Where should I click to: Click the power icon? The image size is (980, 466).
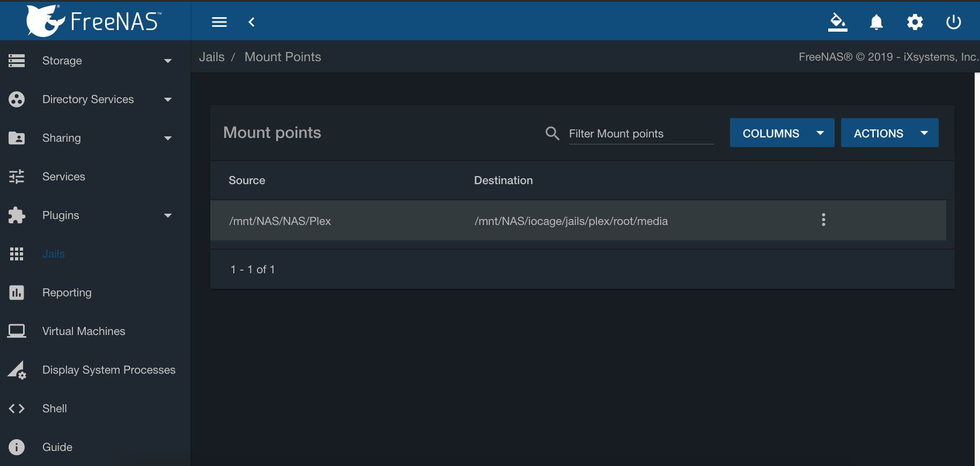click(x=954, y=22)
